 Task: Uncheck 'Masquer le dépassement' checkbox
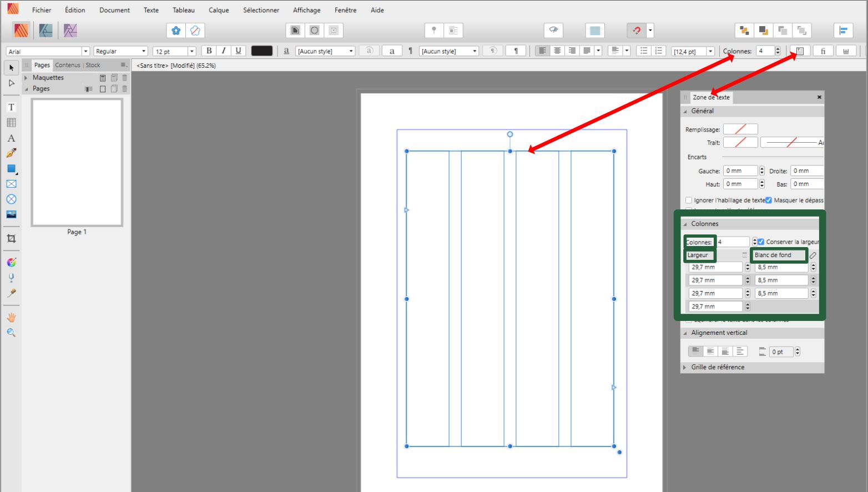(x=769, y=200)
